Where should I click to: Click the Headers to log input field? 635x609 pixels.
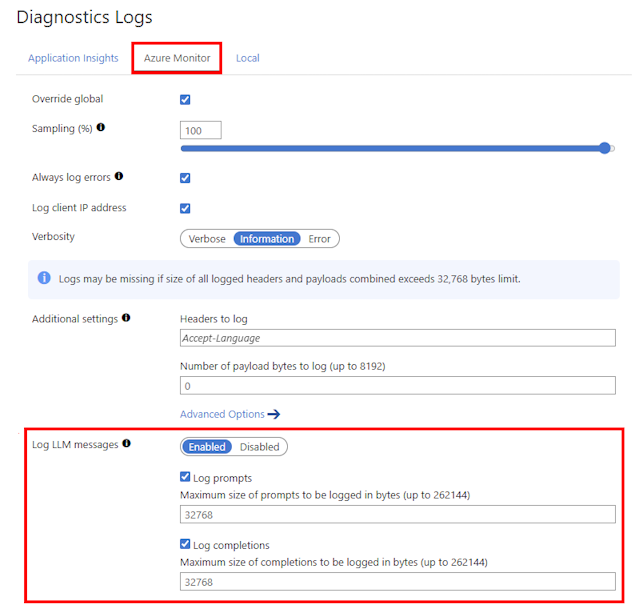[x=397, y=339]
